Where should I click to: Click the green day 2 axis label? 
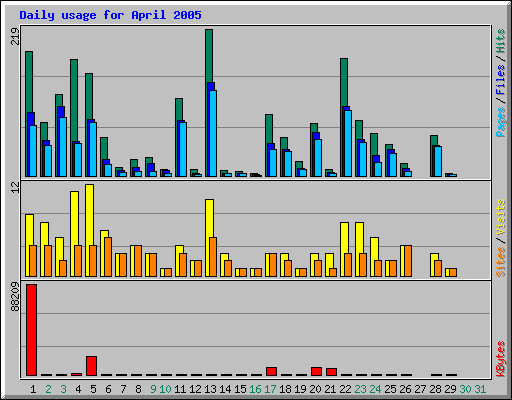tap(48, 389)
